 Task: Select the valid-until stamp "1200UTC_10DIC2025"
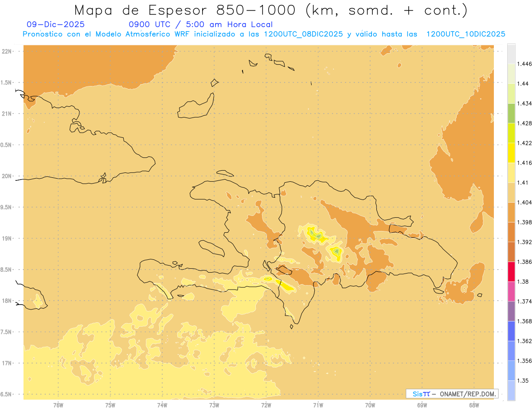point(466,34)
